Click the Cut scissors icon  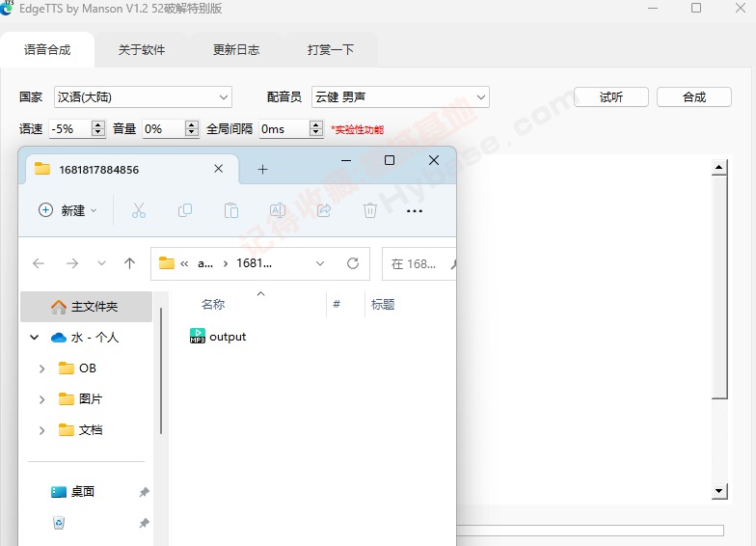coord(139,210)
